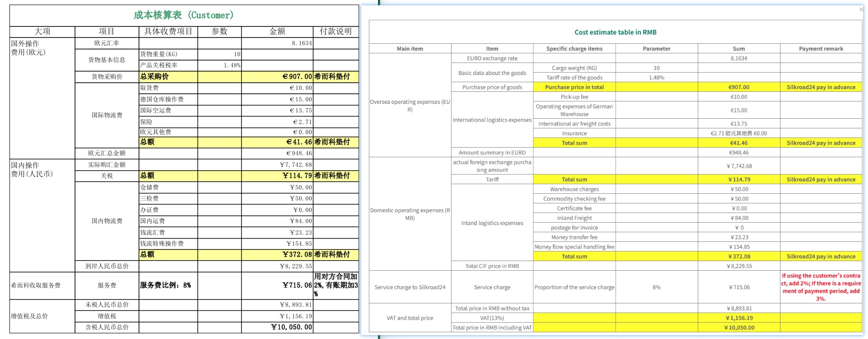This screenshot has height=339, width=868.
Task: Click the '具体收费项目' column header
Action: click(168, 32)
